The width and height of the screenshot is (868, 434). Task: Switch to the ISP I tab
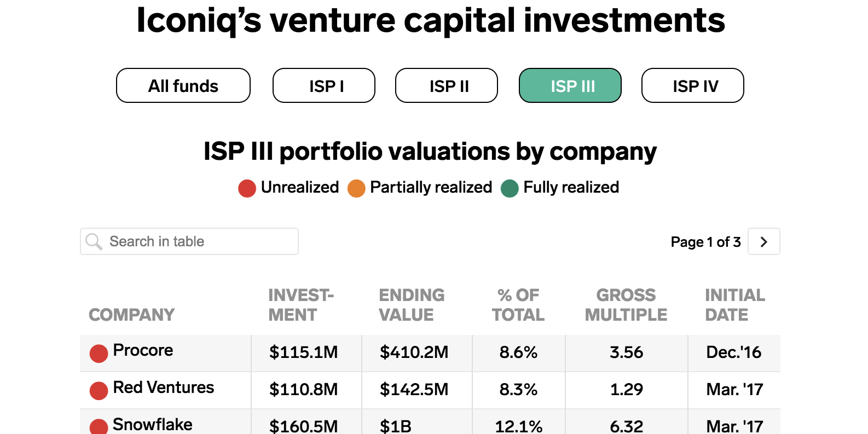tap(324, 85)
